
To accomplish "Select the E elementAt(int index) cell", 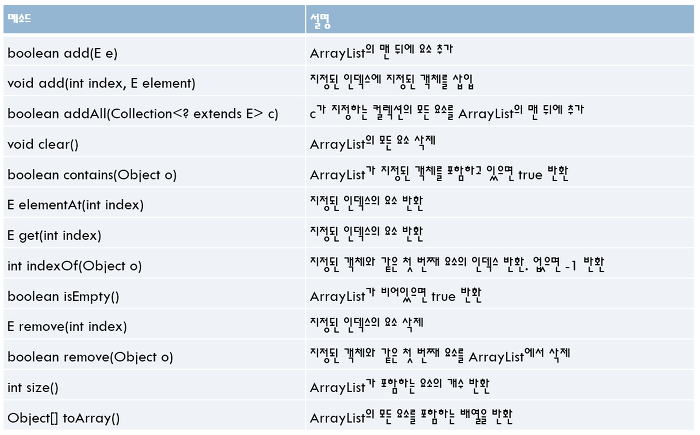I will pyautogui.click(x=154, y=203).
